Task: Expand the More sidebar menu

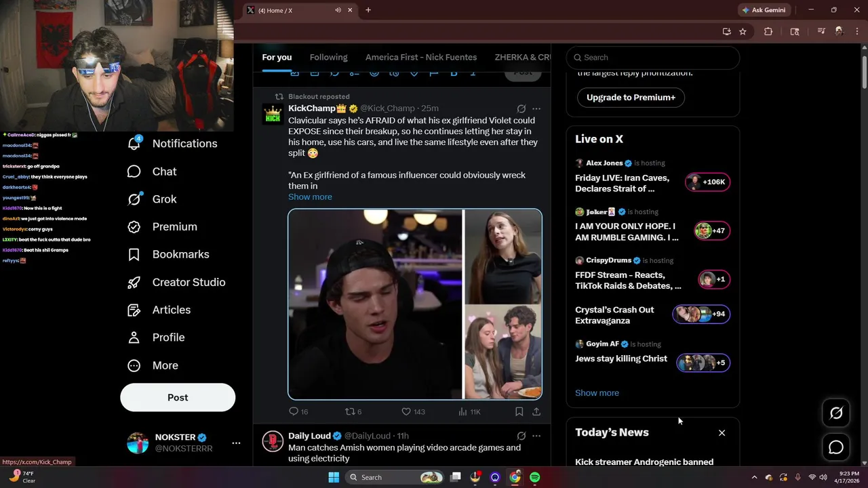Action: tap(153, 365)
